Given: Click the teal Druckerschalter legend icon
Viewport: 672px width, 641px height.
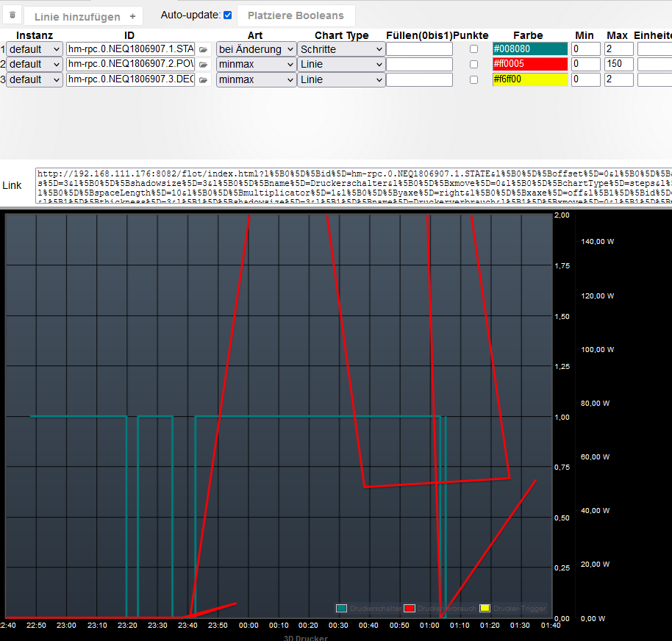Looking at the screenshot, I should (342, 608).
